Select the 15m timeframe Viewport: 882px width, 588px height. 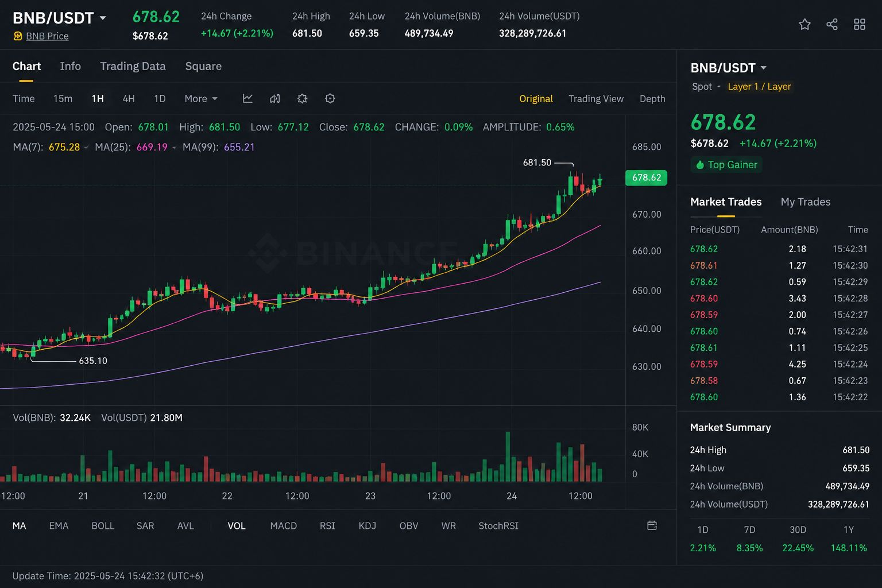click(x=63, y=98)
